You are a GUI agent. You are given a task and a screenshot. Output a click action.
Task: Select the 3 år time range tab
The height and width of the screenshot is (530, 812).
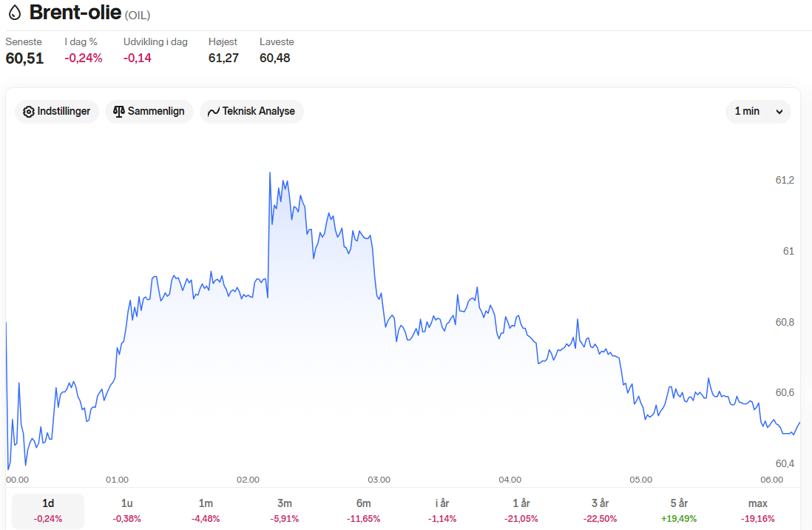600,510
